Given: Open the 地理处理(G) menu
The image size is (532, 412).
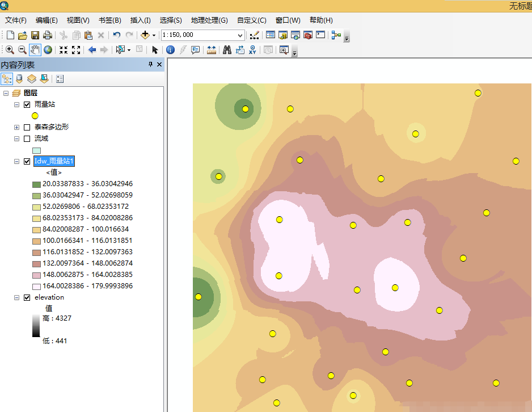Looking at the screenshot, I should point(209,20).
